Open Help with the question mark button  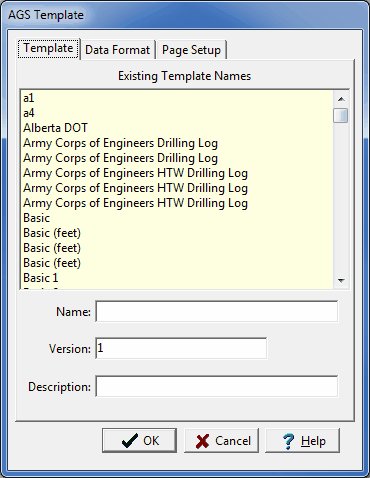click(x=303, y=441)
